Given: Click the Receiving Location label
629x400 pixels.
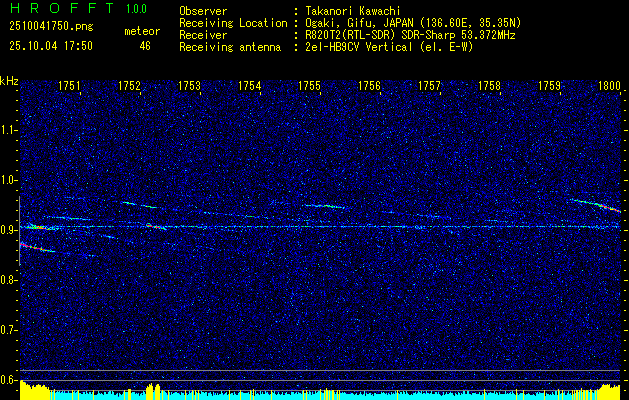Looking at the screenshot, I should [233, 23].
